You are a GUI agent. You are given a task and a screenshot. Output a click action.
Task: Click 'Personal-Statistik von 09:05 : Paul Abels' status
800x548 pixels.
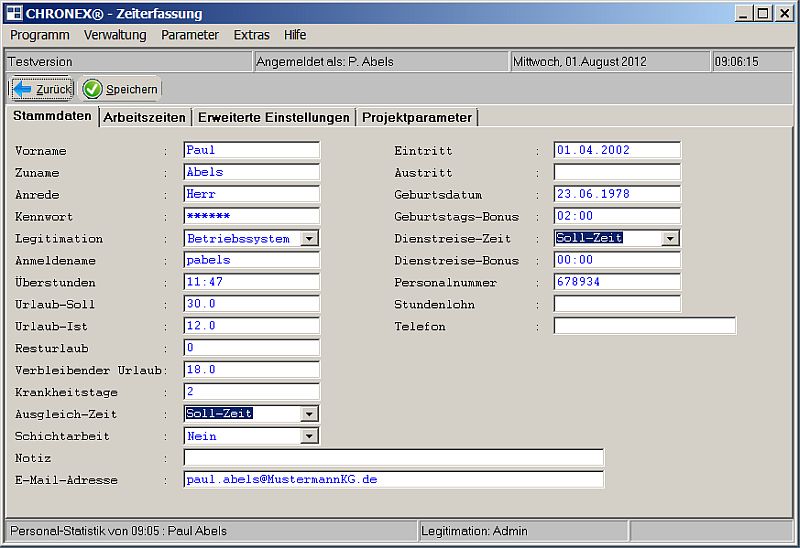[118, 531]
